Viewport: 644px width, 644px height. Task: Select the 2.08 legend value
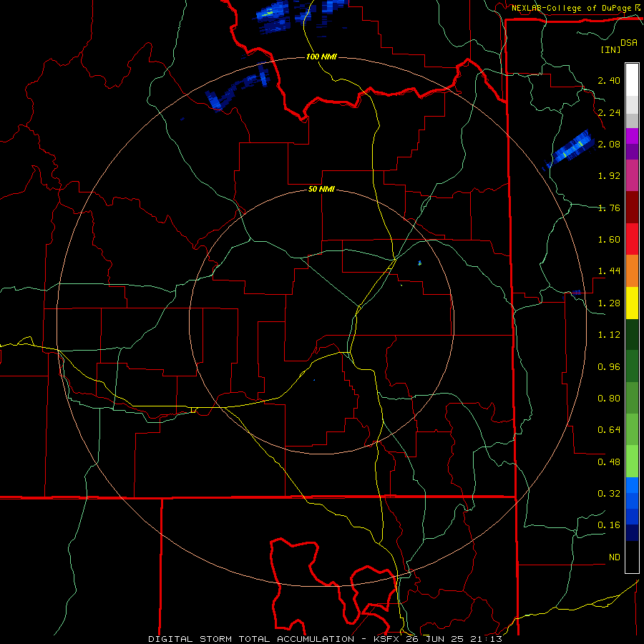(609, 144)
